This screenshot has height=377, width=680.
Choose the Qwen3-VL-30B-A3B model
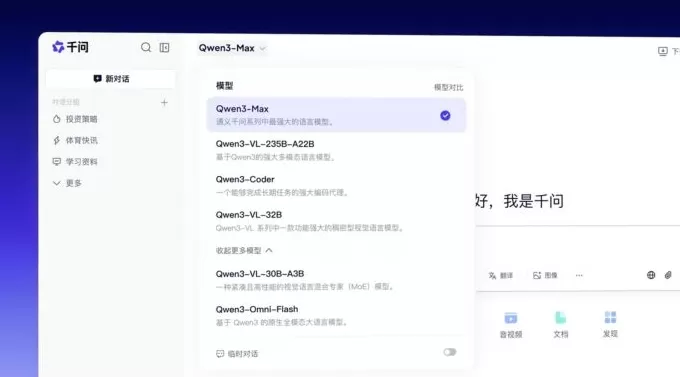click(x=336, y=280)
